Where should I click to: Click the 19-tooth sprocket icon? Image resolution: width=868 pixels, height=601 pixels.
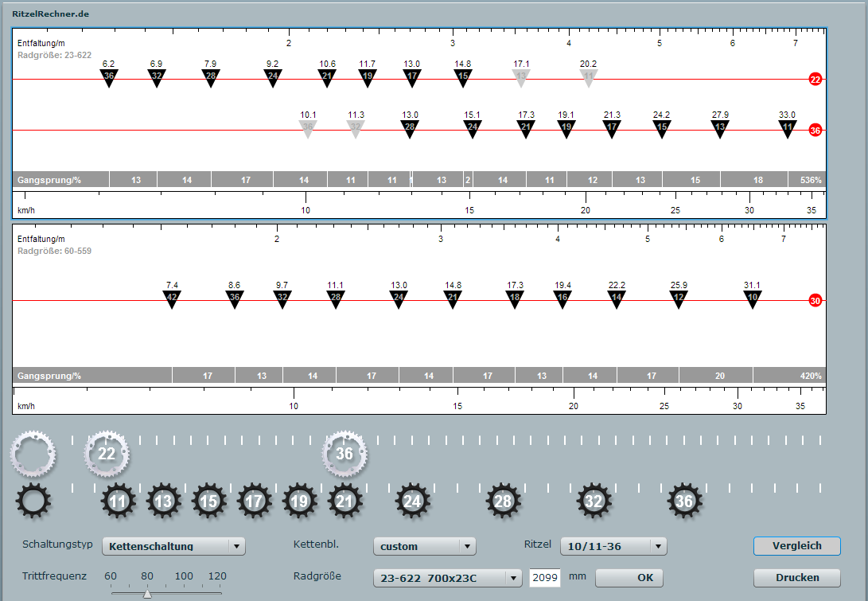point(299,501)
